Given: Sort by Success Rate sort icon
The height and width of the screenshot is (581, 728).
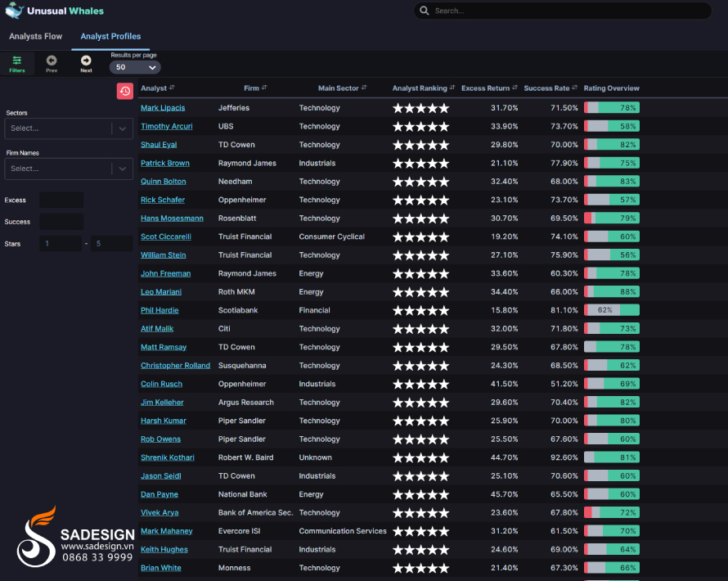Looking at the screenshot, I should click(574, 88).
